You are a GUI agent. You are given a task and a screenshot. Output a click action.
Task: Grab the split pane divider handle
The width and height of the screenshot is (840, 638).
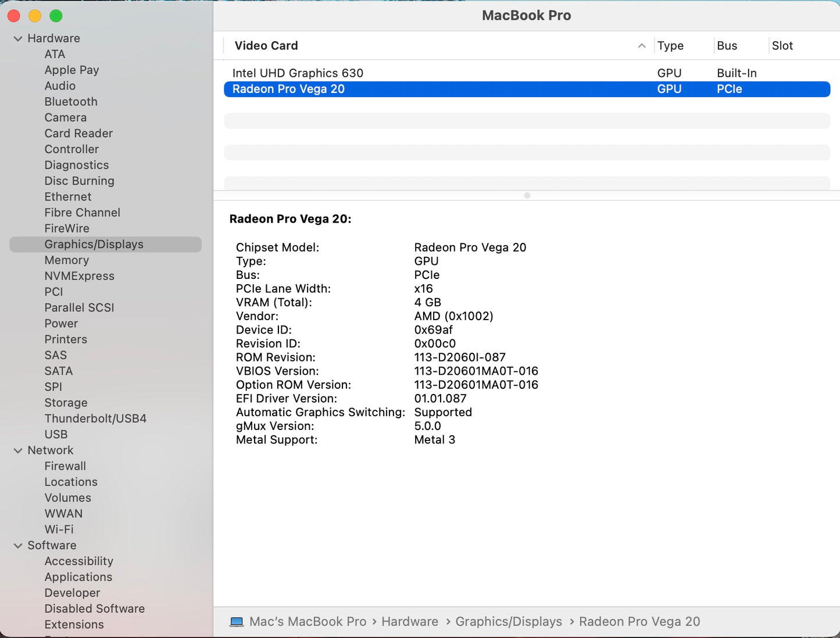527,196
